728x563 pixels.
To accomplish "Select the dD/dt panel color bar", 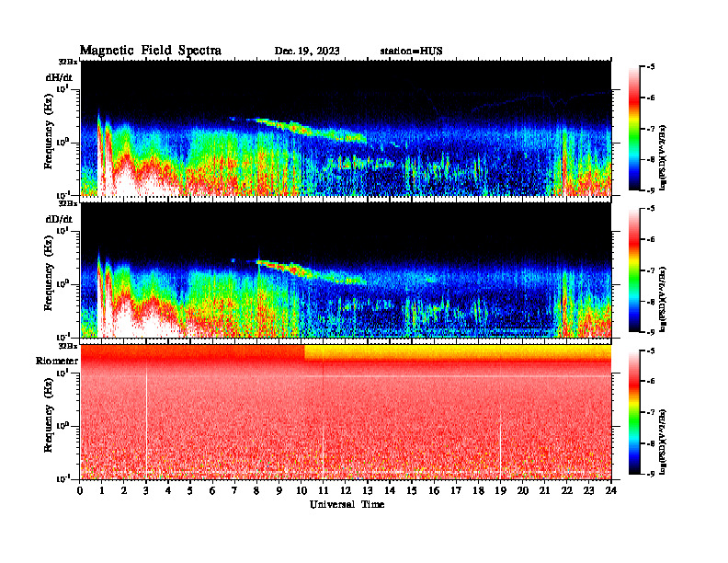I will click(634, 270).
